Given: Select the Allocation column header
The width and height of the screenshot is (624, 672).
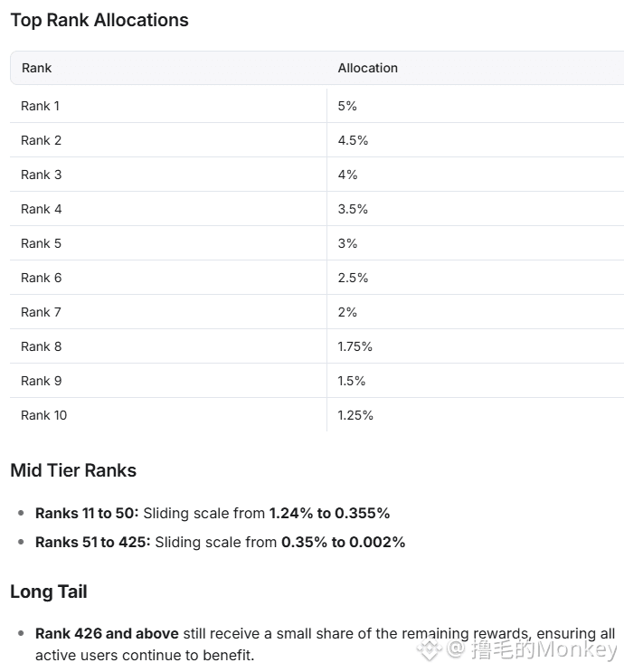Looking at the screenshot, I should tap(368, 68).
